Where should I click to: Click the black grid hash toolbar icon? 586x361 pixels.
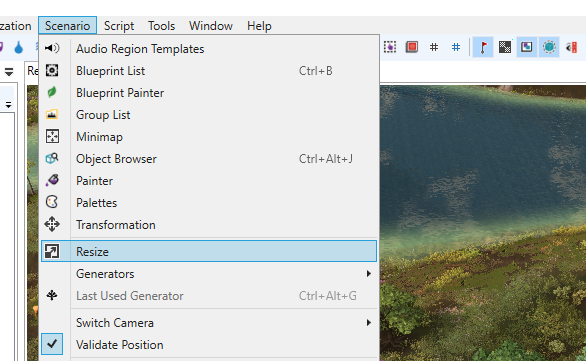pyautogui.click(x=434, y=47)
